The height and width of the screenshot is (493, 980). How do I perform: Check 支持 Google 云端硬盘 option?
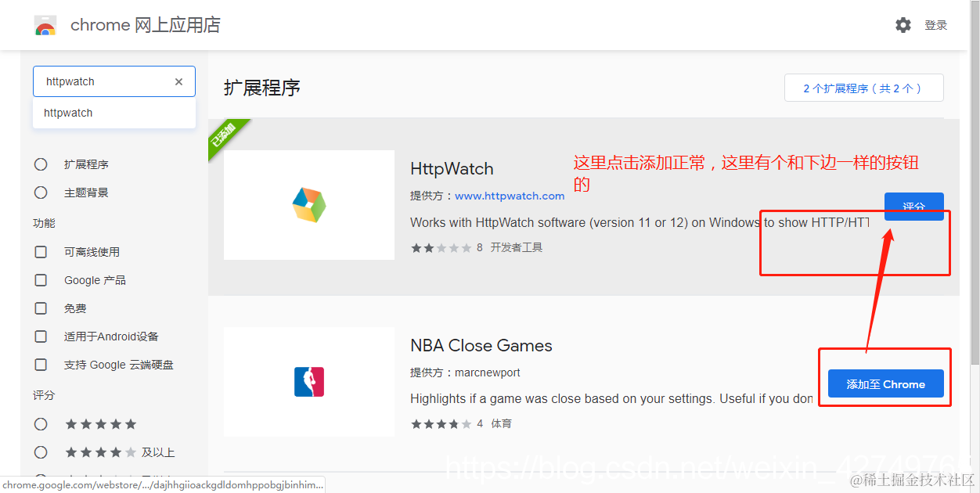[41, 365]
